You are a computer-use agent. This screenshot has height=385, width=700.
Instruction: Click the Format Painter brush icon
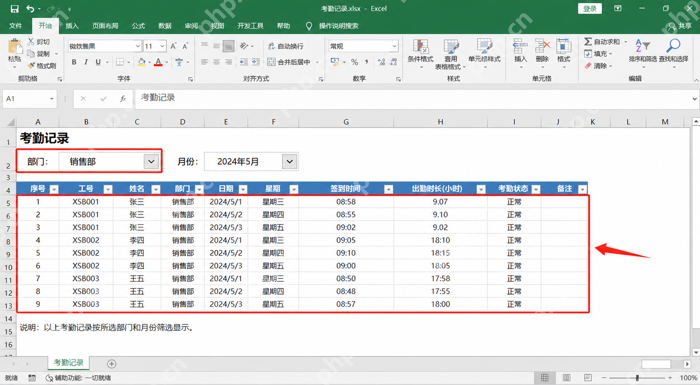pos(31,66)
